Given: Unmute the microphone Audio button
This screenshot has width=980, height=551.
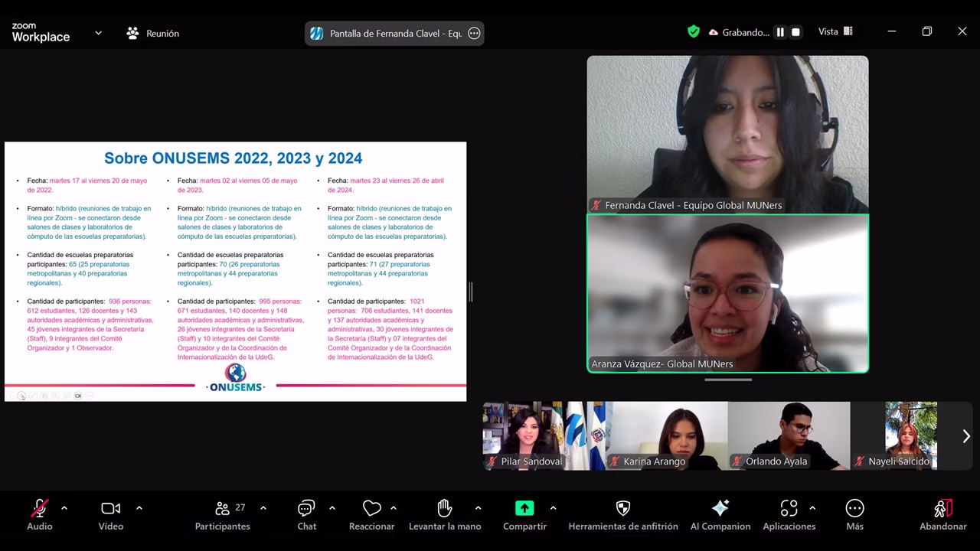Looking at the screenshot, I should coord(40,515).
